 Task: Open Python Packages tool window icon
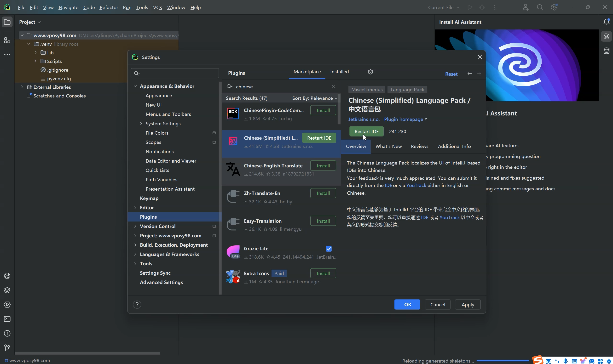pos(7,290)
